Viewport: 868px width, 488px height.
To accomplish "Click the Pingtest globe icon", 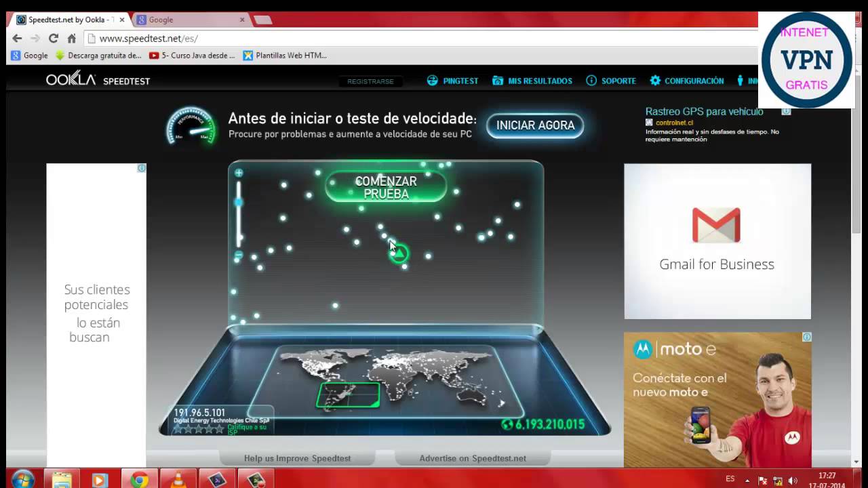I will point(433,81).
